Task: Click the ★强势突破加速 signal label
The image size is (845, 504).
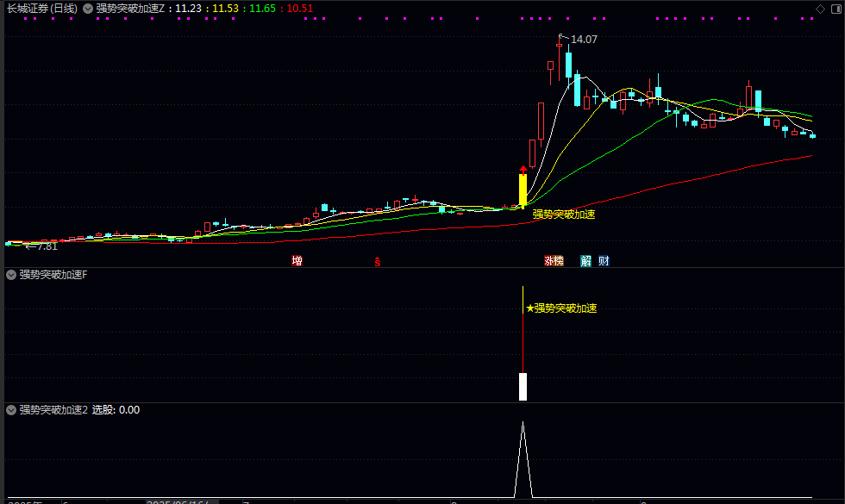Action: click(x=561, y=308)
